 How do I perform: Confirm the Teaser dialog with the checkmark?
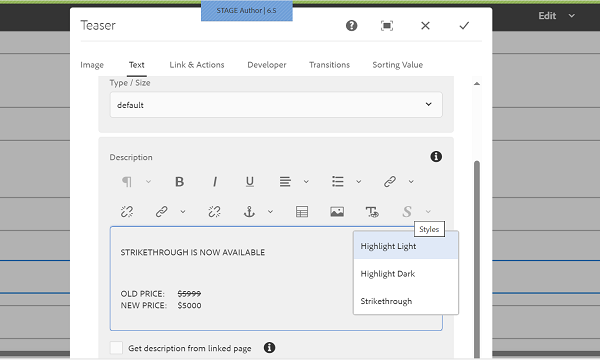[464, 26]
